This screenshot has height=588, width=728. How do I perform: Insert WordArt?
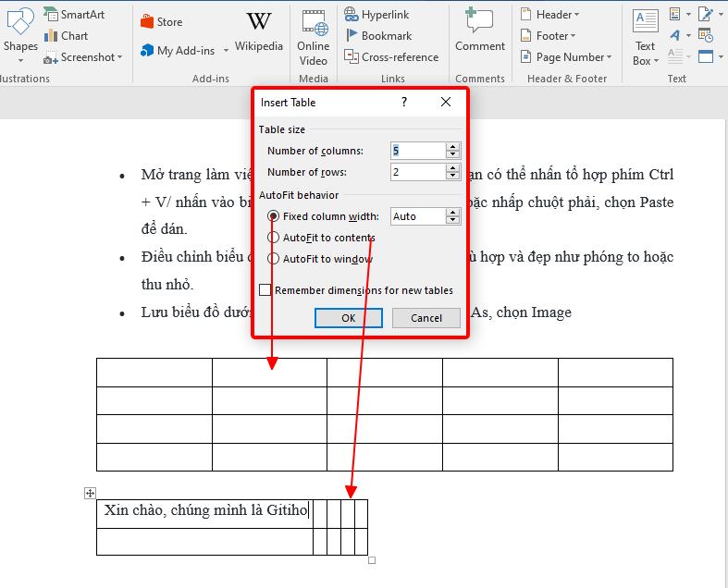click(675, 36)
